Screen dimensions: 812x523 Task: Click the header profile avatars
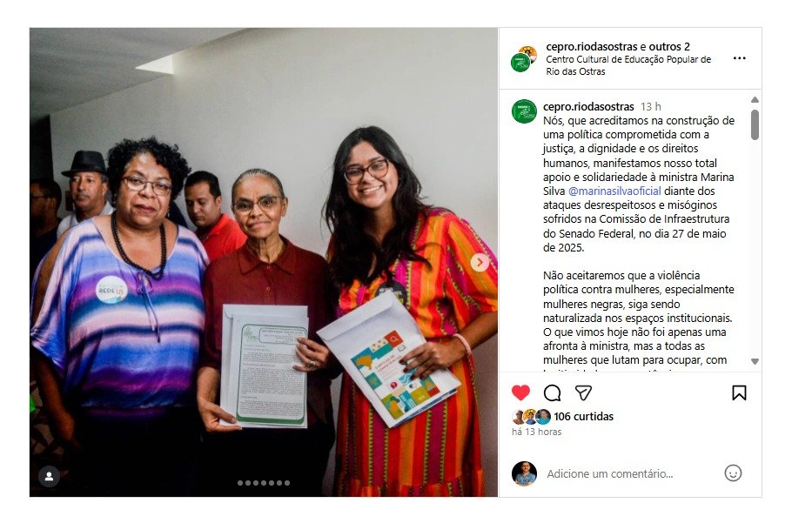coord(524,59)
